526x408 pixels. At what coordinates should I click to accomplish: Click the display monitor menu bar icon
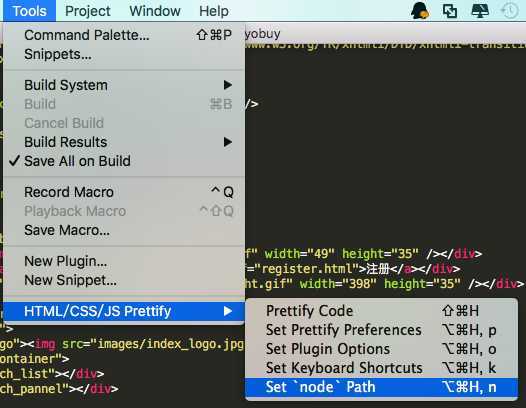[x=480, y=11]
